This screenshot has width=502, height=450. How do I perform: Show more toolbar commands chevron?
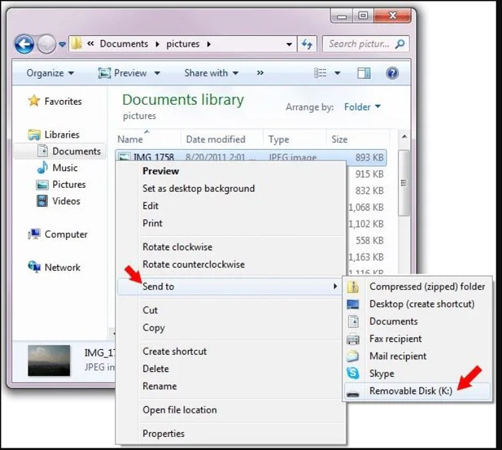pyautogui.click(x=260, y=73)
